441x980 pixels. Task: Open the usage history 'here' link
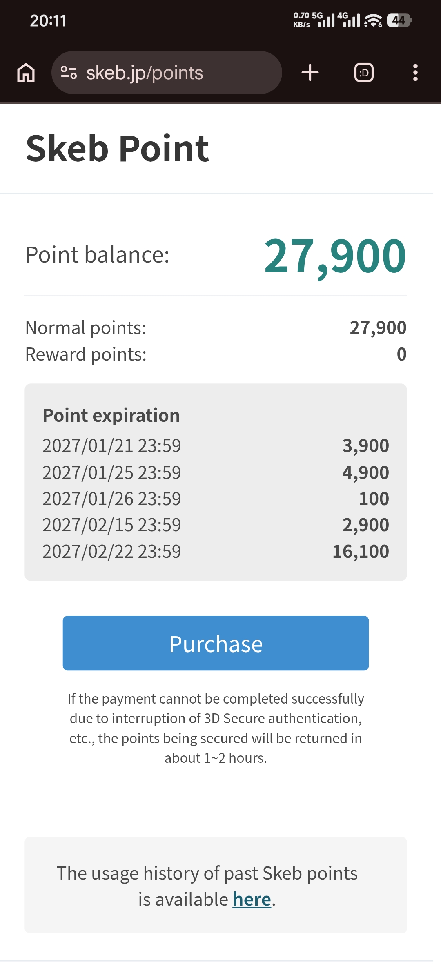252,900
